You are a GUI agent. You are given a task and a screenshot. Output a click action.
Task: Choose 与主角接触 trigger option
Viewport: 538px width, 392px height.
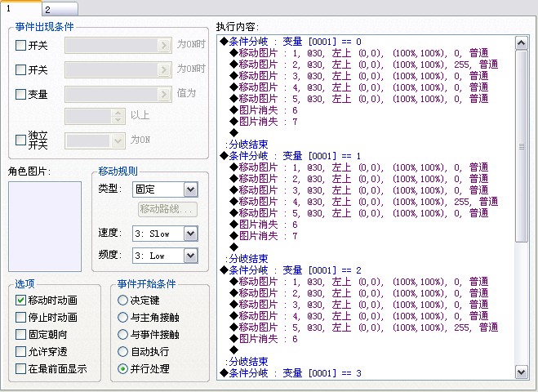coord(122,317)
